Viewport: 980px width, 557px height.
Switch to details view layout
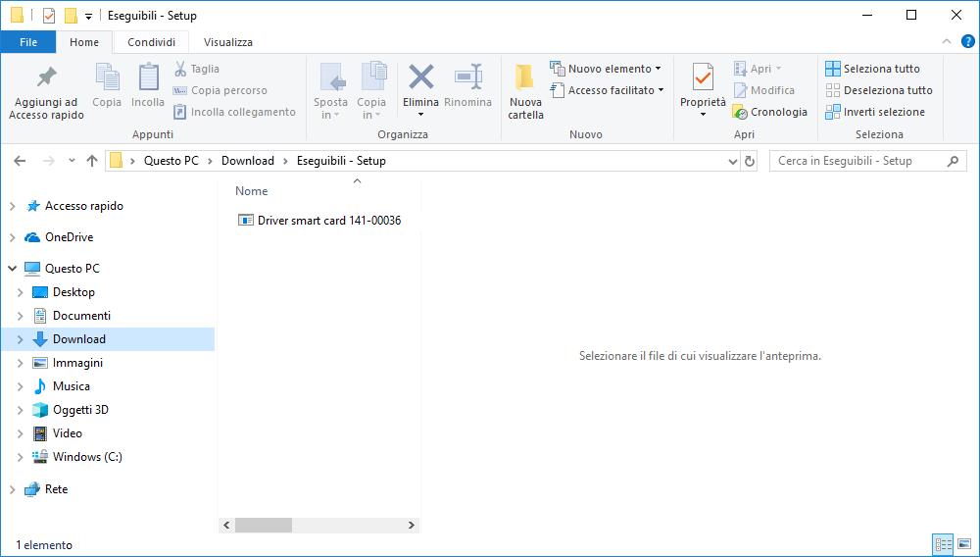coord(943,544)
